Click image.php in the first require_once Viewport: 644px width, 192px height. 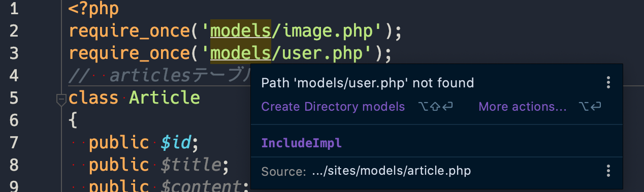(327, 31)
